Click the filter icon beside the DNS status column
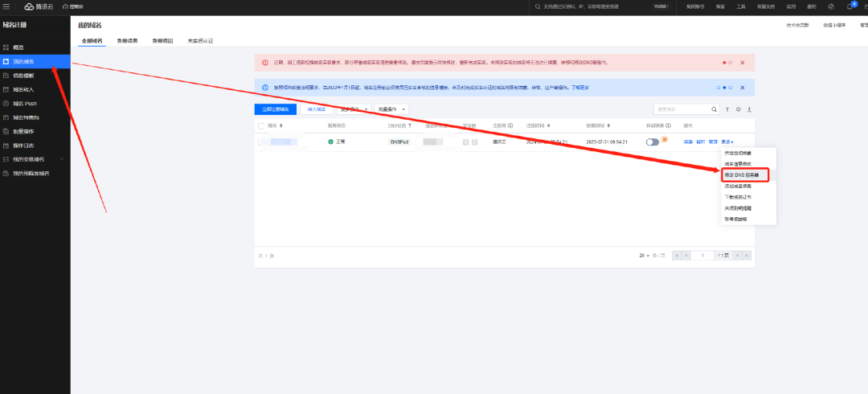 [x=410, y=126]
